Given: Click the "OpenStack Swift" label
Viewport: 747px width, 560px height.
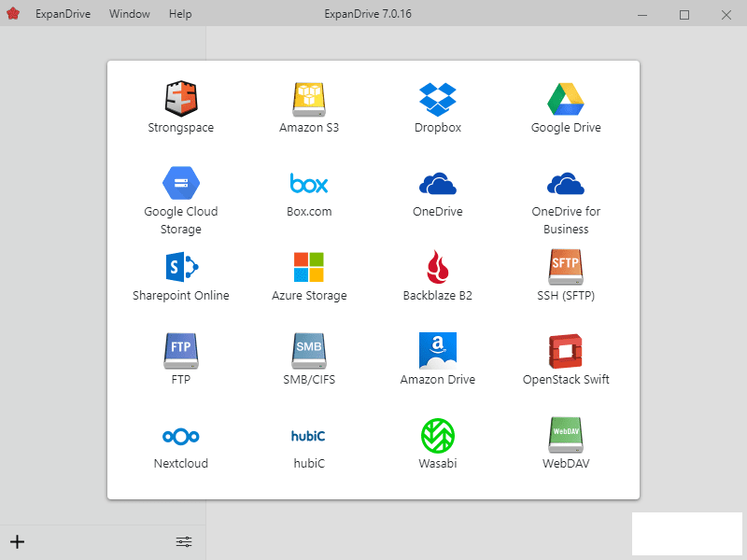Looking at the screenshot, I should [x=566, y=380].
